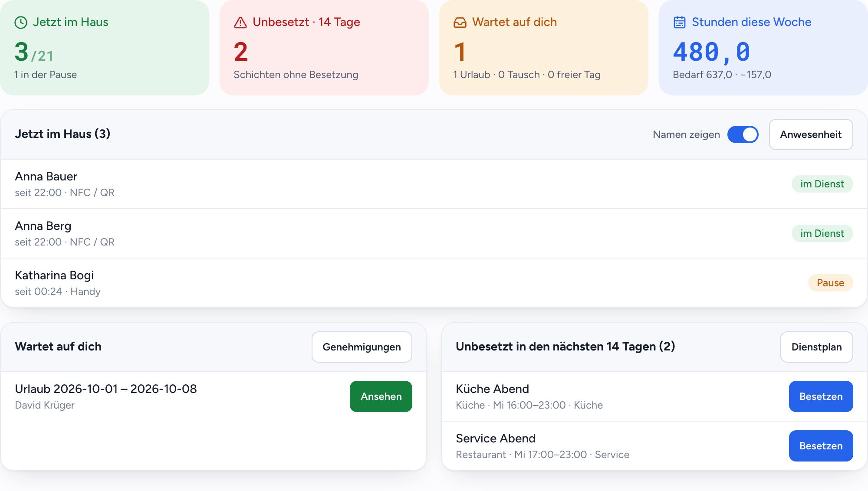Click Ansehen for David Krüger's Urlaub request
868x491 pixels.
pos(381,396)
